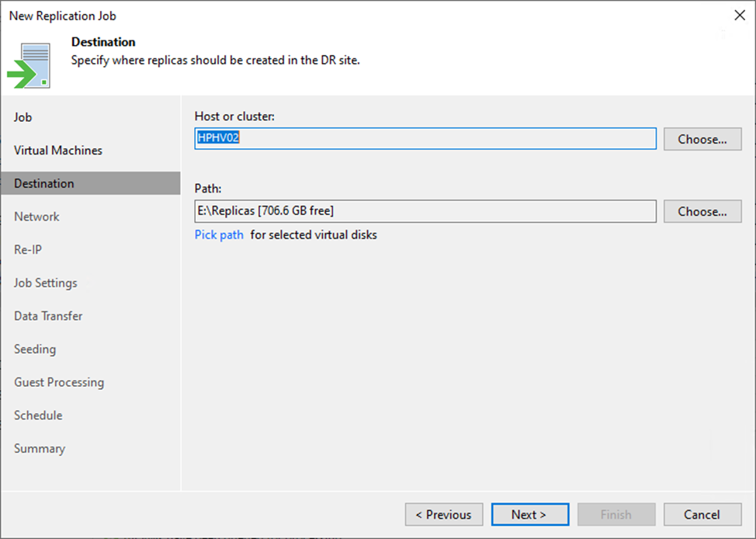Open the Guest Processing step
The height and width of the screenshot is (539, 756).
pyautogui.click(x=59, y=382)
